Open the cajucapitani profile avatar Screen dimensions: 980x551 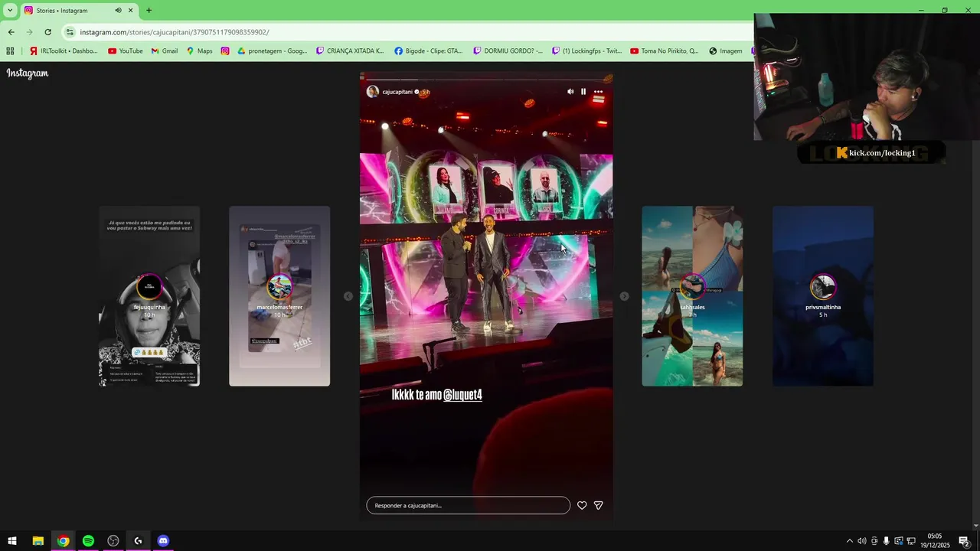(373, 92)
